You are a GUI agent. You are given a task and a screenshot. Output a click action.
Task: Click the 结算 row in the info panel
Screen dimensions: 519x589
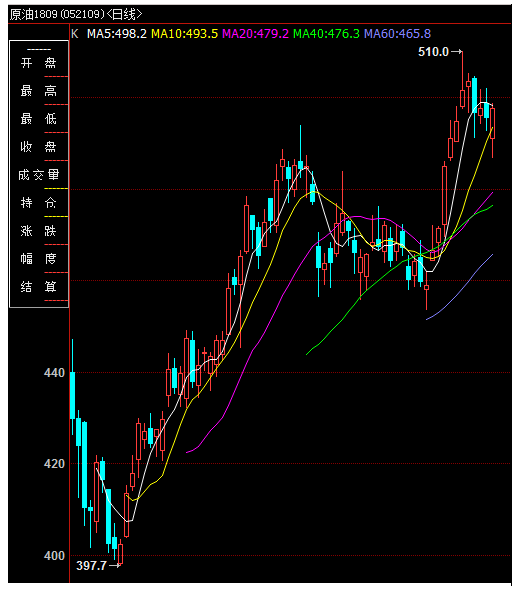tap(39, 287)
